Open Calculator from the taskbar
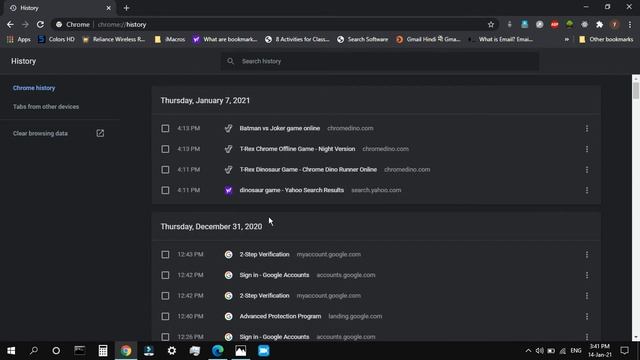 pos(103,351)
